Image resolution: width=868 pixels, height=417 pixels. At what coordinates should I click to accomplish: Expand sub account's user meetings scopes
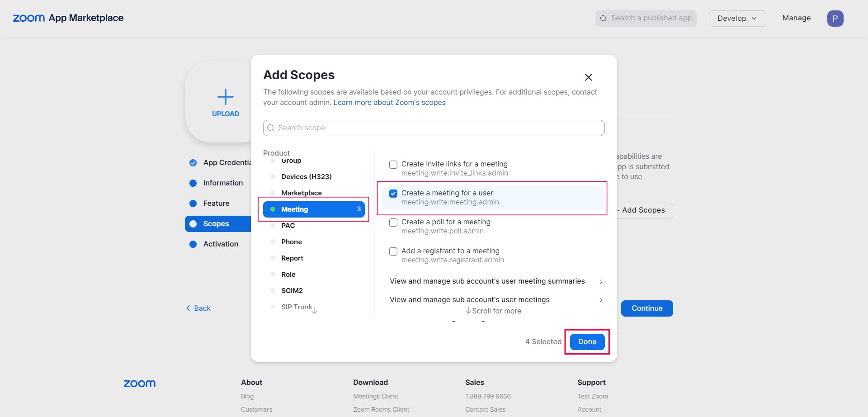[x=601, y=300]
